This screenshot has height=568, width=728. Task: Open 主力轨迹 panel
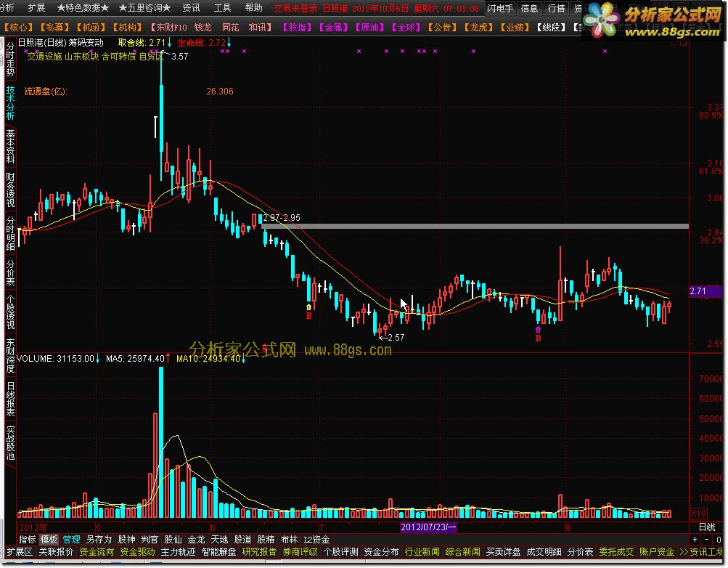coord(178,552)
